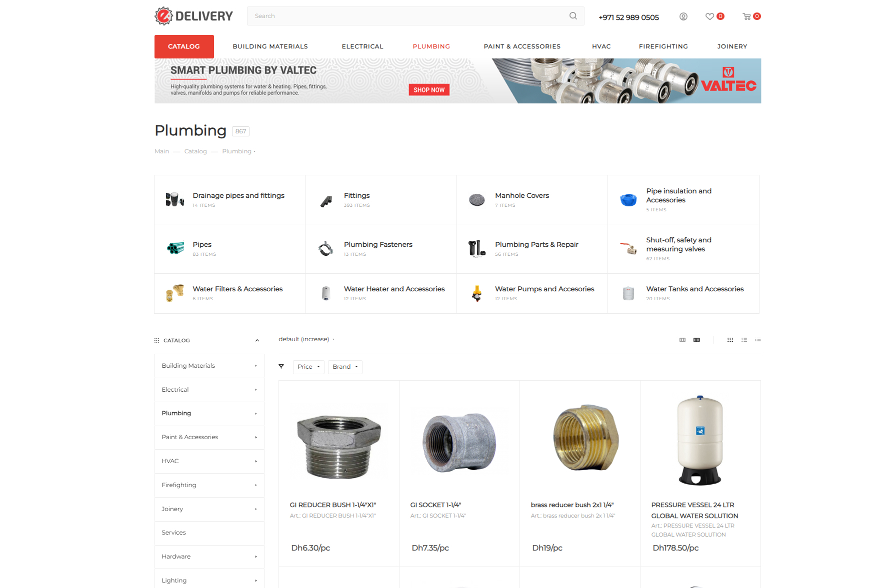Switch to list view layout icon
The width and height of the screenshot is (883, 588).
coord(744,340)
